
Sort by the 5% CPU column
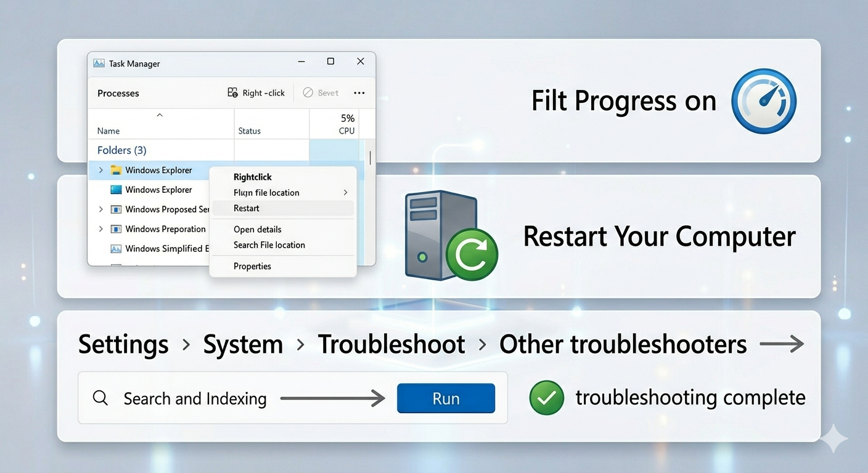[347, 124]
